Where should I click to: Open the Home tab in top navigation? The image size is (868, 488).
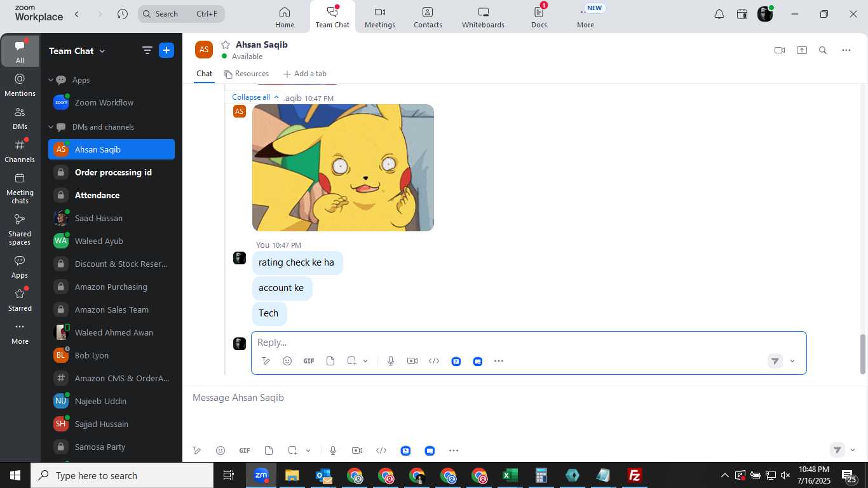coord(285,17)
